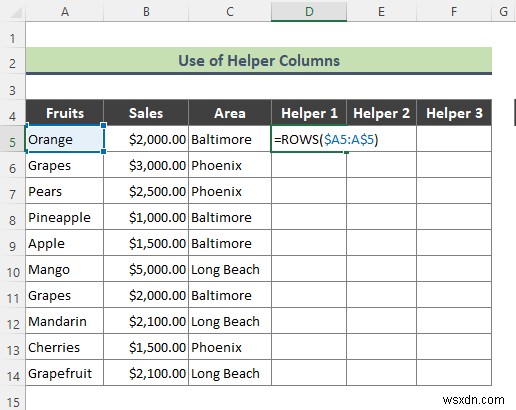Click the Fruits header cell
The width and height of the screenshot is (516, 410).
[65, 113]
